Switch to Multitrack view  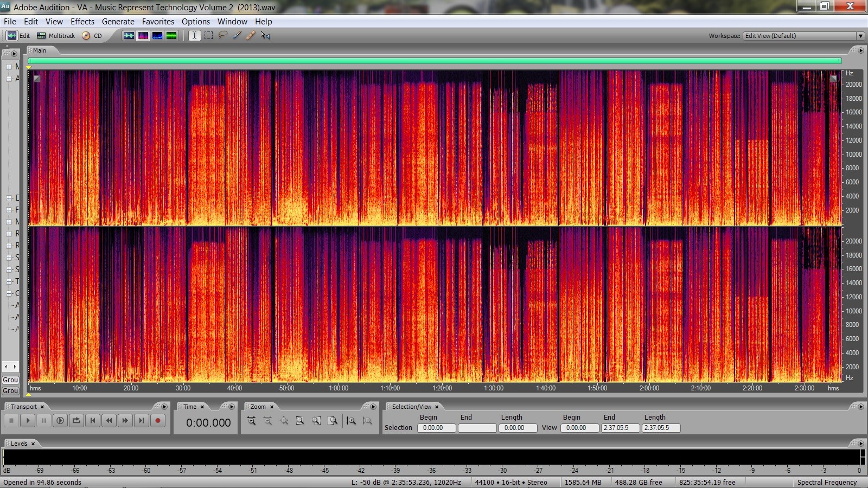[x=56, y=36]
